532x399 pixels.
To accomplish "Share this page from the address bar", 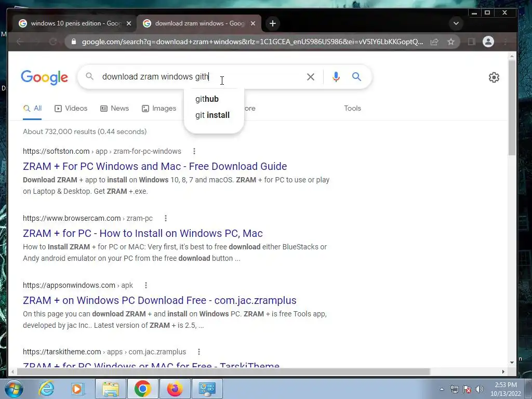I will (x=434, y=42).
